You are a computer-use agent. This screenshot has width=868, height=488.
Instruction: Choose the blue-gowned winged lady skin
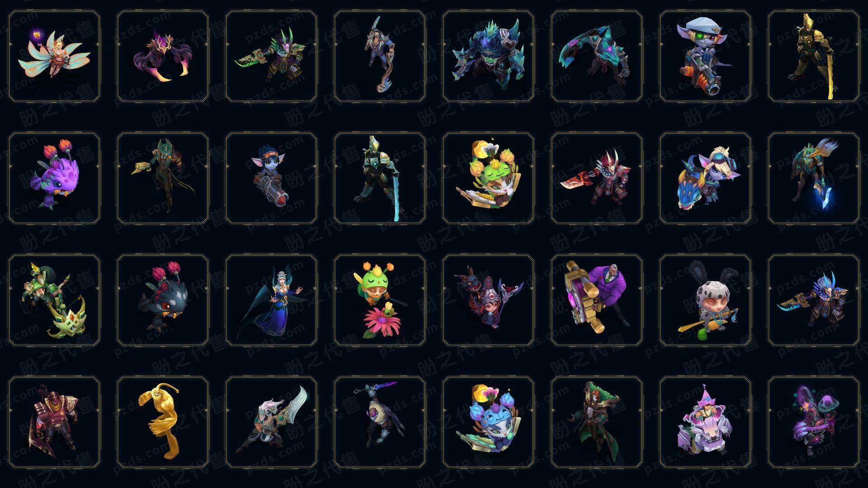pos(271,300)
